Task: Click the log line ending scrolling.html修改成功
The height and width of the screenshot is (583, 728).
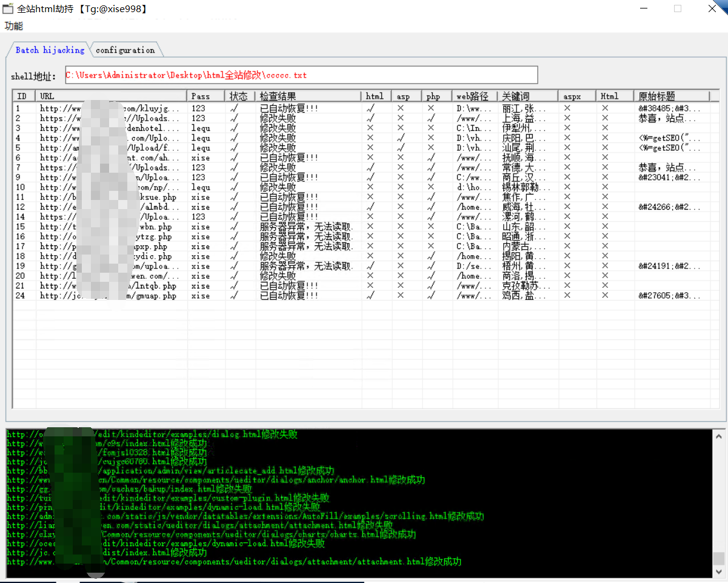Action: 245,516
